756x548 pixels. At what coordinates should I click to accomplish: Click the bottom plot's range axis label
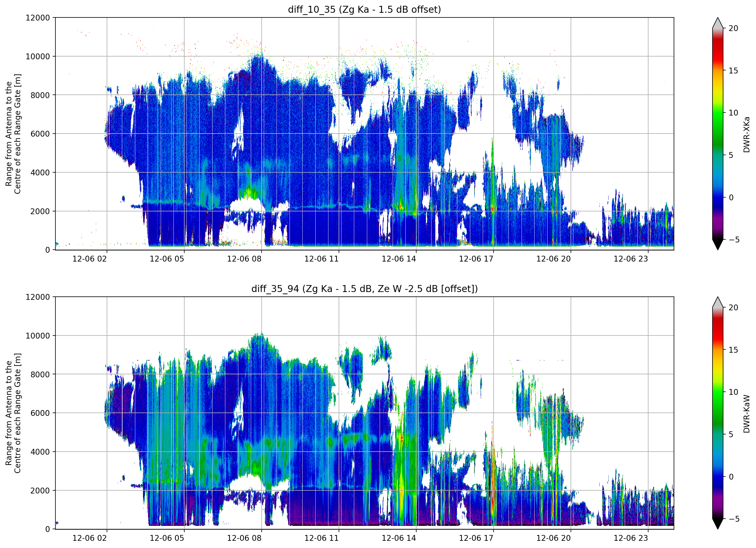click(x=13, y=413)
